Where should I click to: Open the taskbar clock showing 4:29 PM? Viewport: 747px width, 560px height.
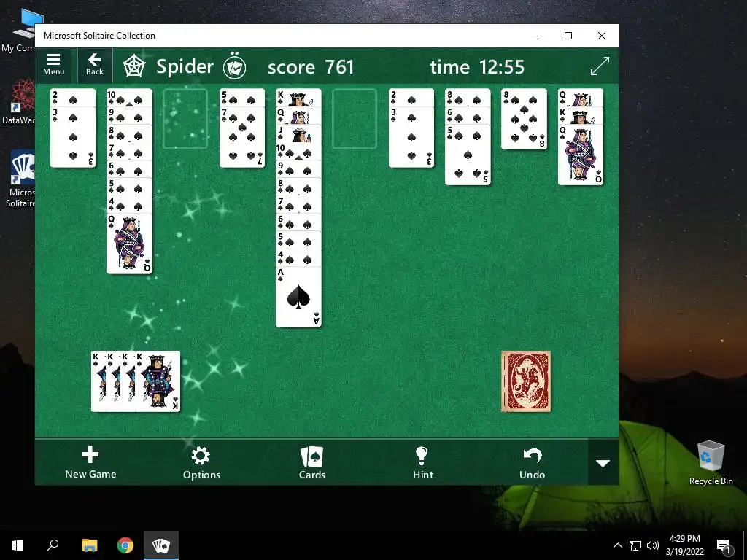(x=684, y=545)
